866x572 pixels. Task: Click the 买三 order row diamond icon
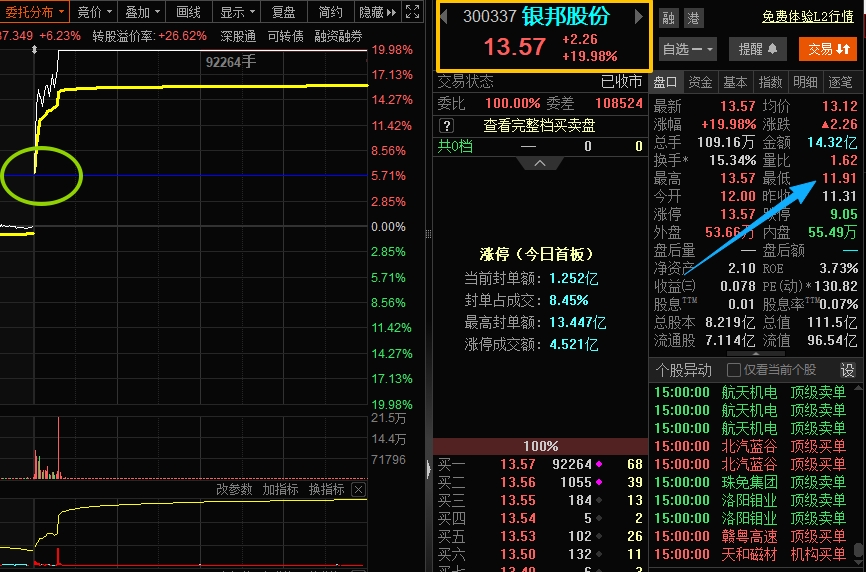(x=599, y=500)
